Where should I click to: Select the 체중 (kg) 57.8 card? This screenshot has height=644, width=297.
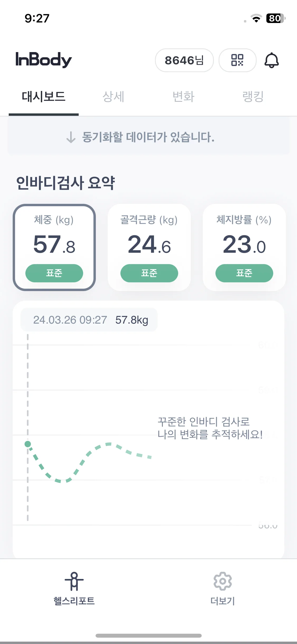pos(54,247)
